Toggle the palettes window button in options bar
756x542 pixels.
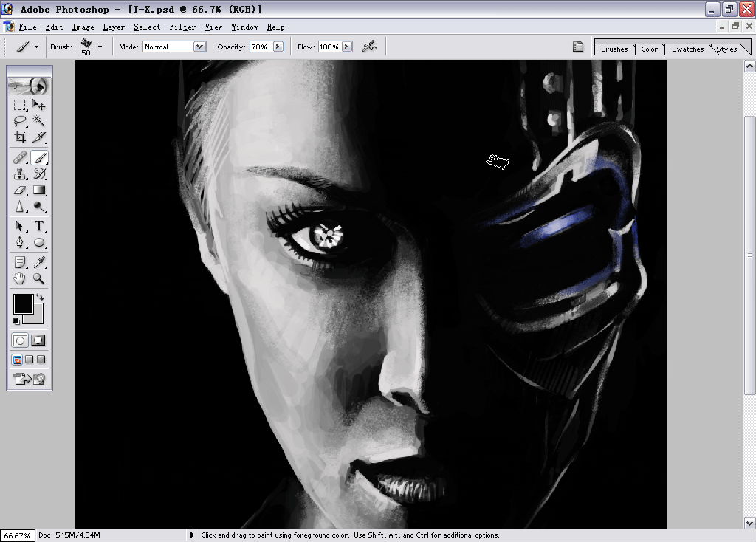[577, 47]
